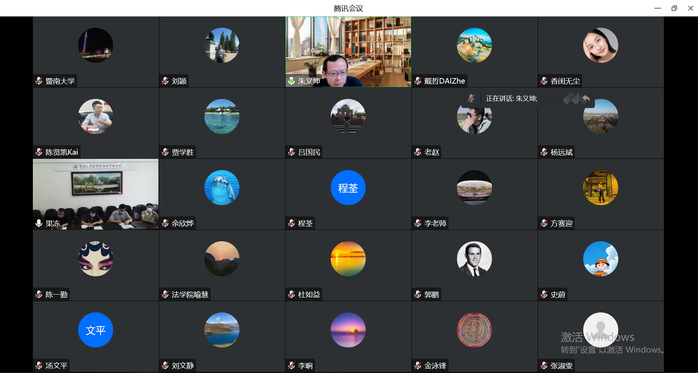Click the muted mic icon beside 戴哲DAIZhe

pos(418,81)
